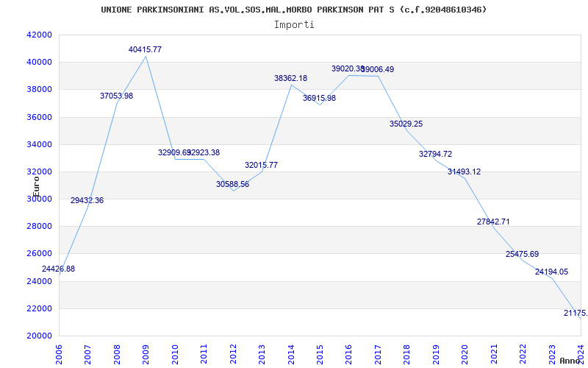
Task: Select the 2022 year tick label
Action: tap(523, 354)
